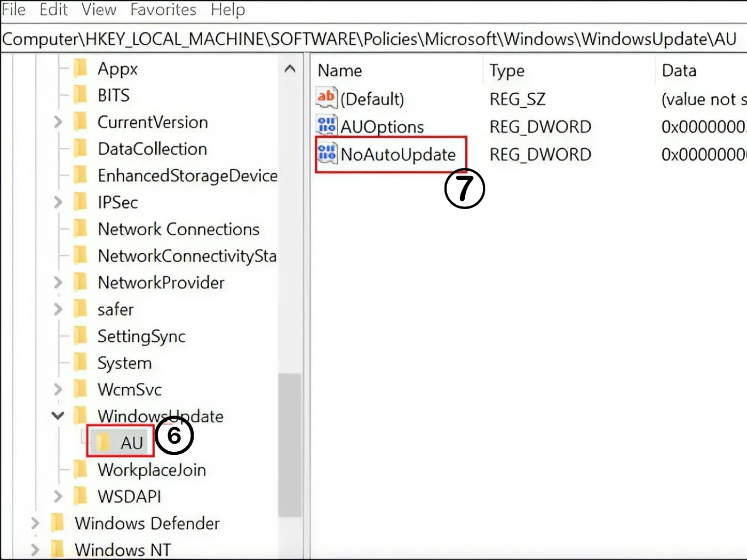Select the Windows NT folder icon
This screenshot has width=747, height=560.
pos(58,549)
